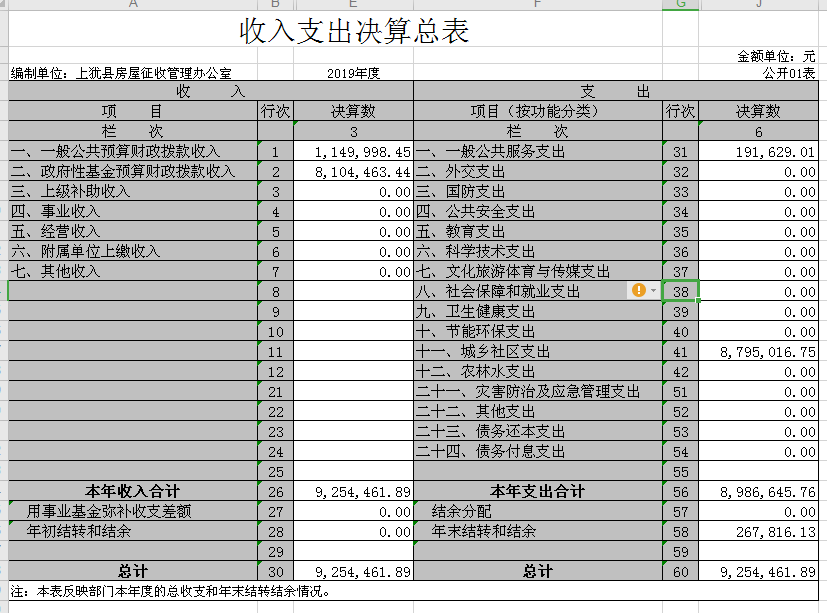Click cell 三、上级补助收入

133,191
